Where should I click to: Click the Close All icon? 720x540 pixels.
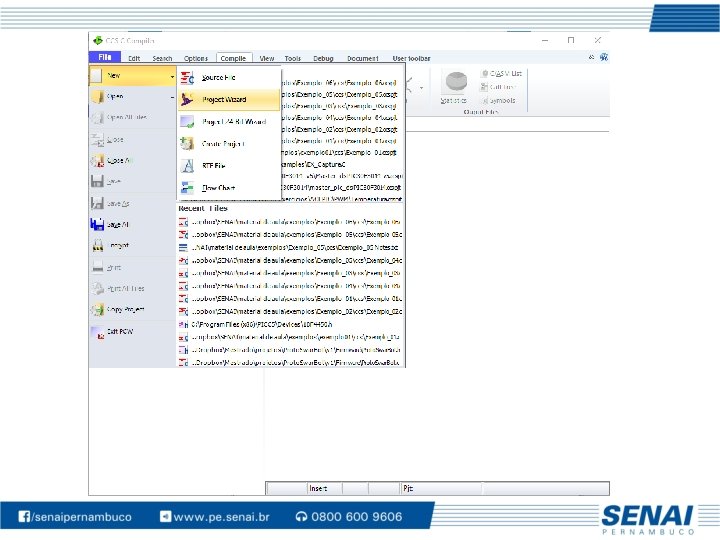[97, 160]
